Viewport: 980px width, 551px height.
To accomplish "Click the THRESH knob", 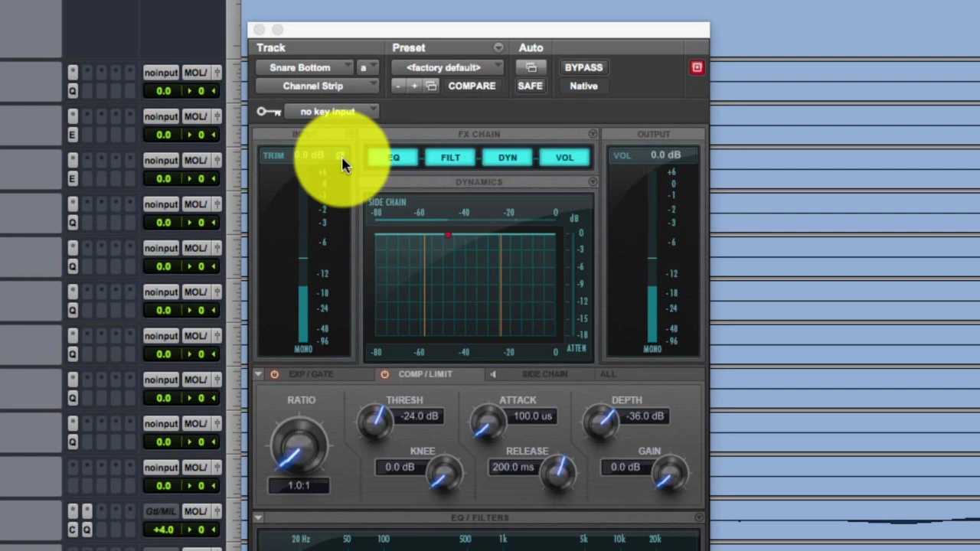I will coord(375,421).
